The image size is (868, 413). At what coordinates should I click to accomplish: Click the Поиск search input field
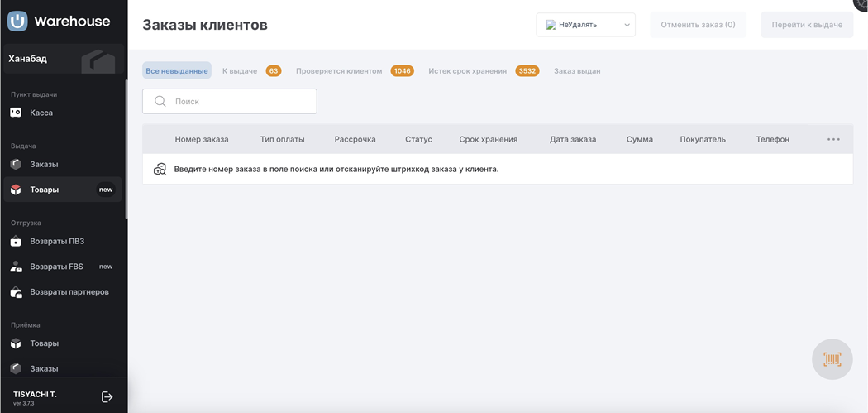[230, 102]
